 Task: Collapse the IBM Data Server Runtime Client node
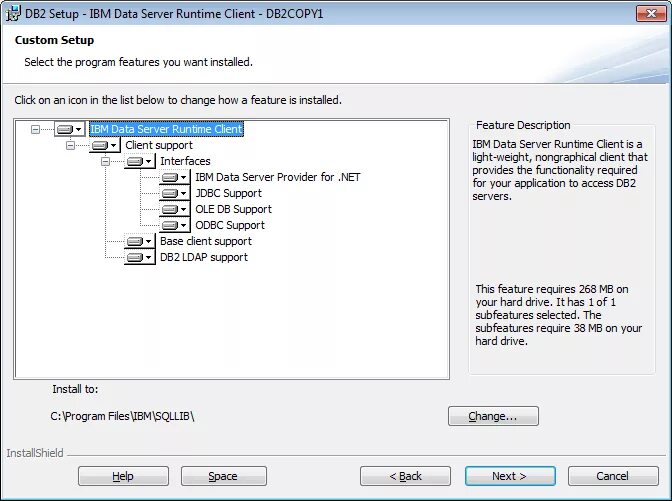[x=35, y=129]
